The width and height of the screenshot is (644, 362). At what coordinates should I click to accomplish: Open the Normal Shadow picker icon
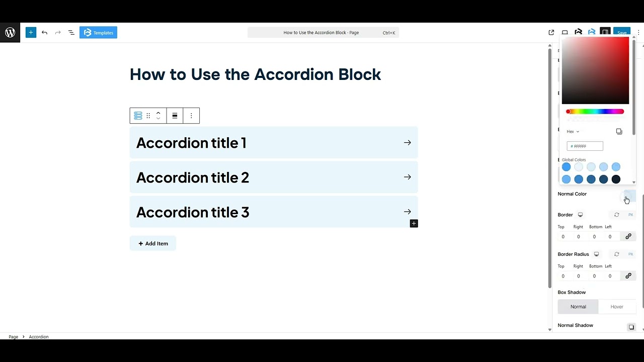(631, 327)
